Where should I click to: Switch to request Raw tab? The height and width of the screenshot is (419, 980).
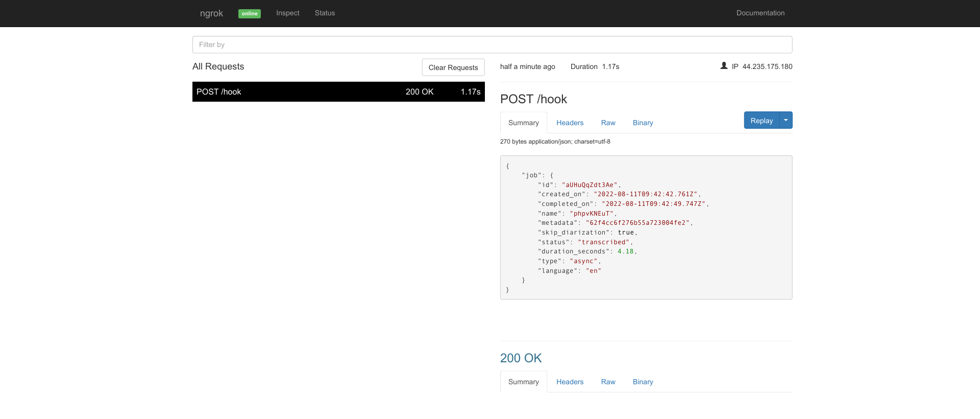[608, 123]
